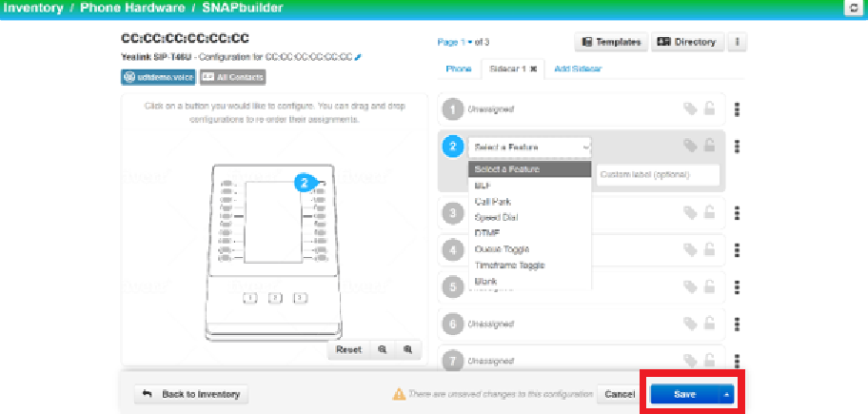This screenshot has width=868, height=414.
Task: Go to Inventory in the breadcrumb
Action: click(x=33, y=9)
